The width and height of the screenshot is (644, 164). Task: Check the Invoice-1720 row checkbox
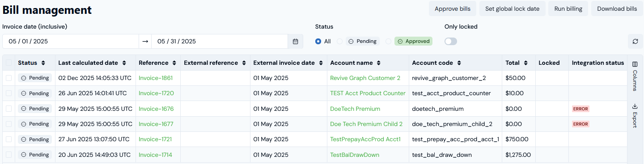tap(9, 93)
